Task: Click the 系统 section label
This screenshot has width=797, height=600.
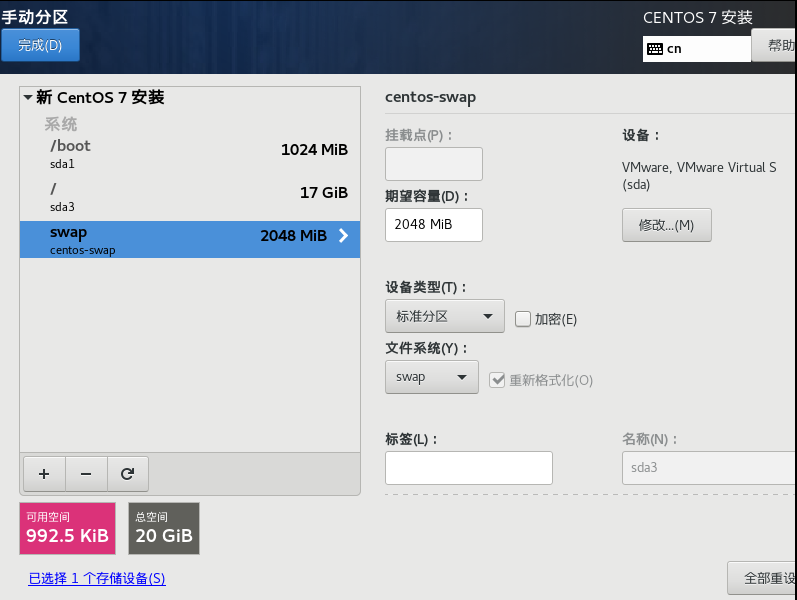Action: [x=60, y=124]
